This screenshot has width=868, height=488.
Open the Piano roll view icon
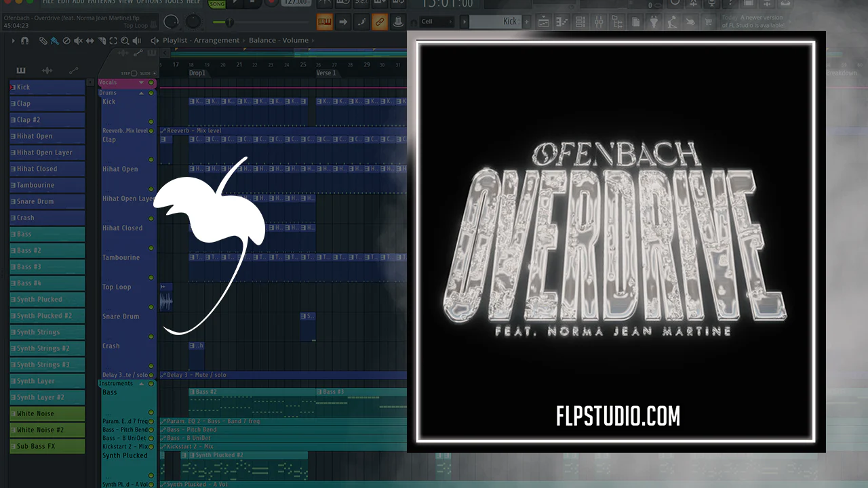562,22
